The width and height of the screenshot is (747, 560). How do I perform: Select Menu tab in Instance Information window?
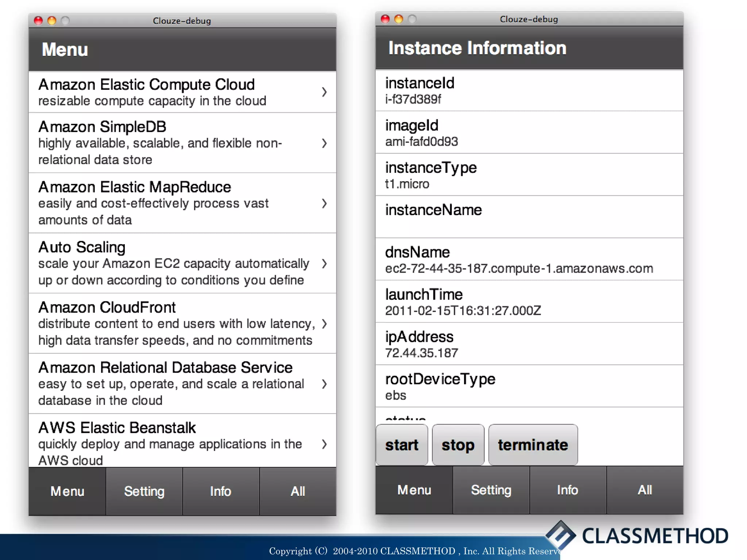tap(414, 490)
